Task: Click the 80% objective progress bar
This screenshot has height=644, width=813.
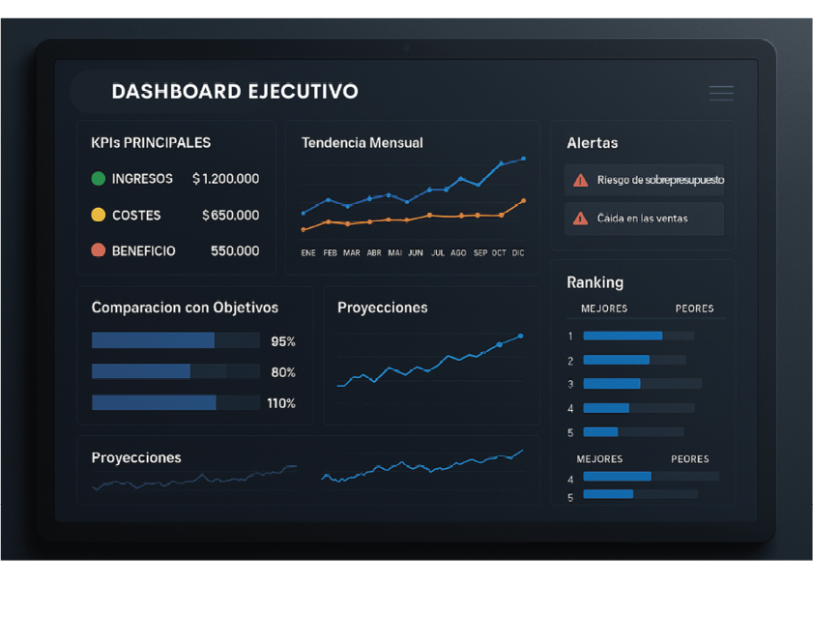Action: [175, 371]
